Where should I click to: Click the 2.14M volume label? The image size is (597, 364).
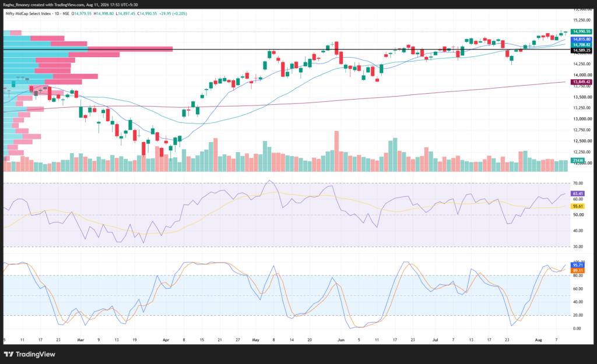tap(578, 161)
